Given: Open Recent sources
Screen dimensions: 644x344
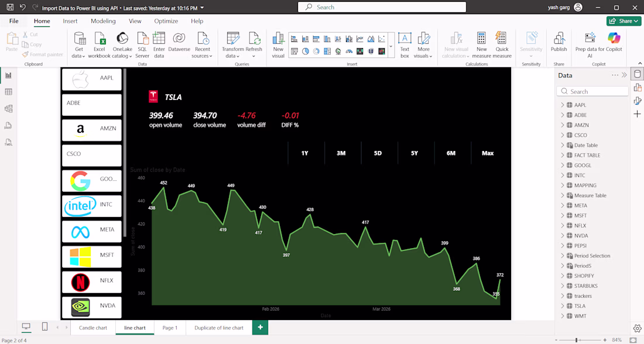Looking at the screenshot, I should (x=202, y=45).
